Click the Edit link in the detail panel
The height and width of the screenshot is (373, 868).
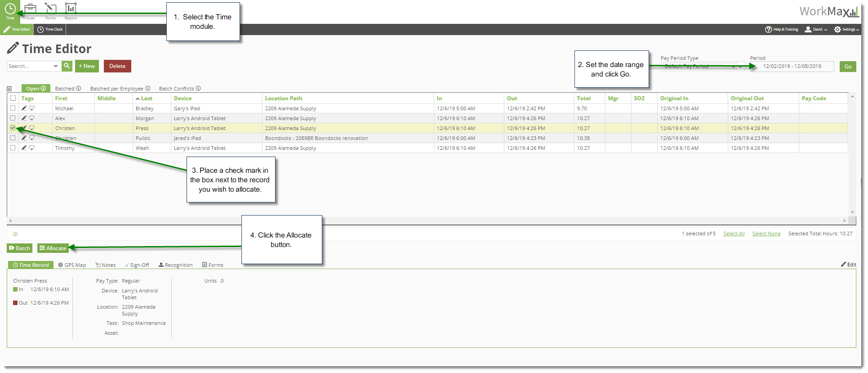tap(849, 265)
